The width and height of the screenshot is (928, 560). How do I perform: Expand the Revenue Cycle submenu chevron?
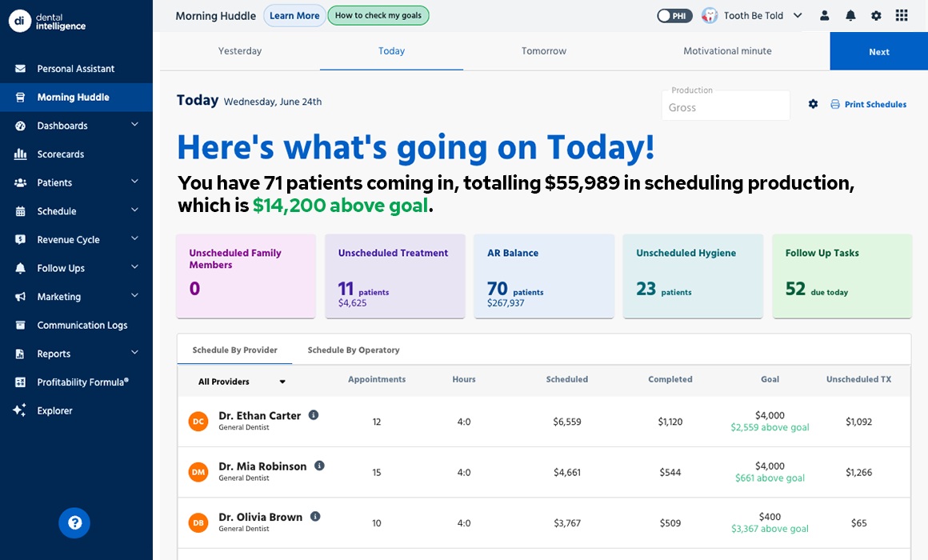coord(134,238)
